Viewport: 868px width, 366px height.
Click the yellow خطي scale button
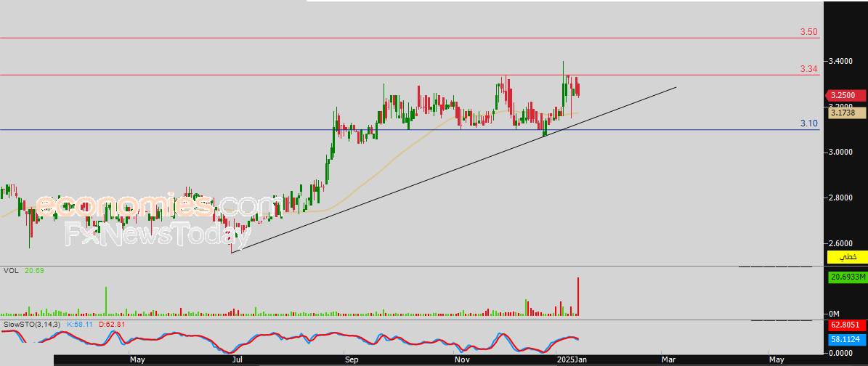[847, 257]
